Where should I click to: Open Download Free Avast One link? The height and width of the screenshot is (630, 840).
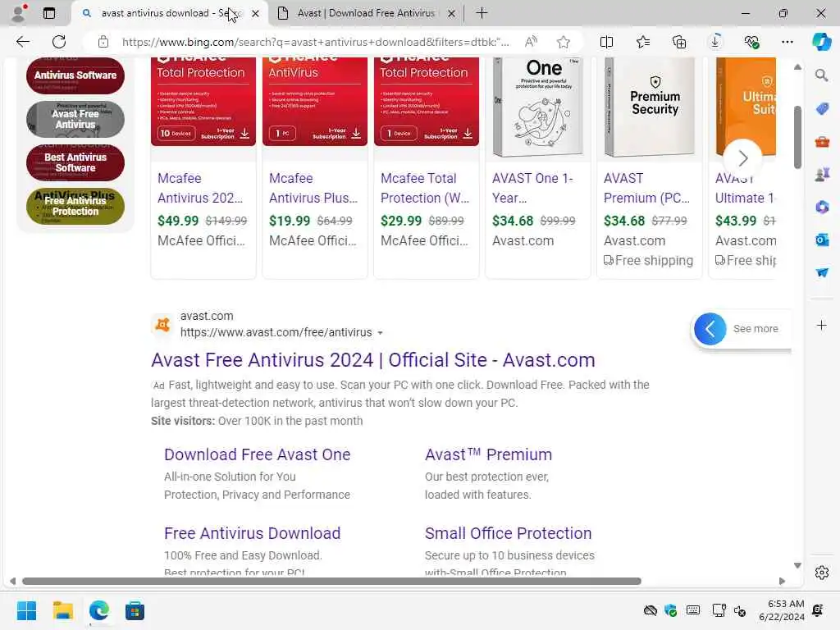pos(257,454)
